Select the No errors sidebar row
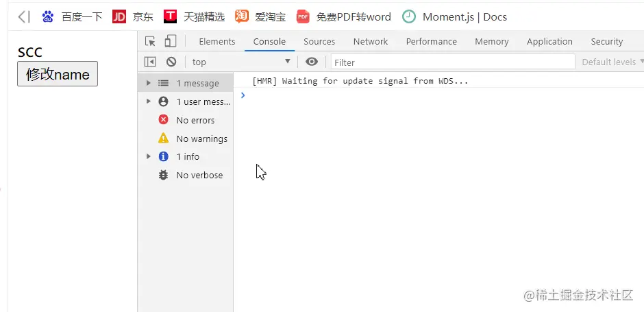The width and height of the screenshot is (644, 312). coord(186,120)
